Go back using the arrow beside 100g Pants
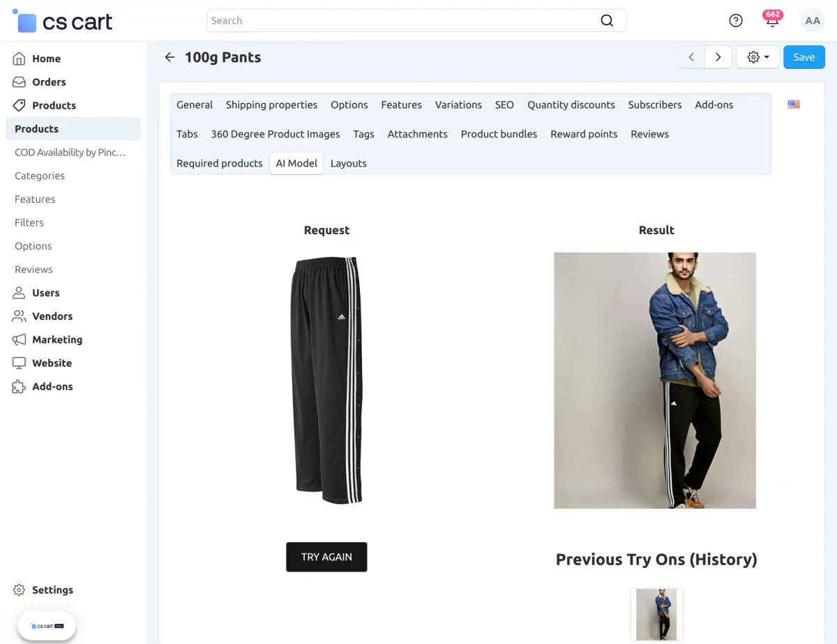837x644 pixels. tap(169, 57)
